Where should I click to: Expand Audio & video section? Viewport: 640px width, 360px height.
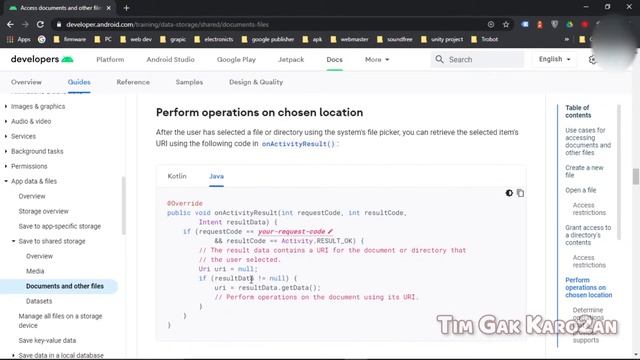point(31,121)
